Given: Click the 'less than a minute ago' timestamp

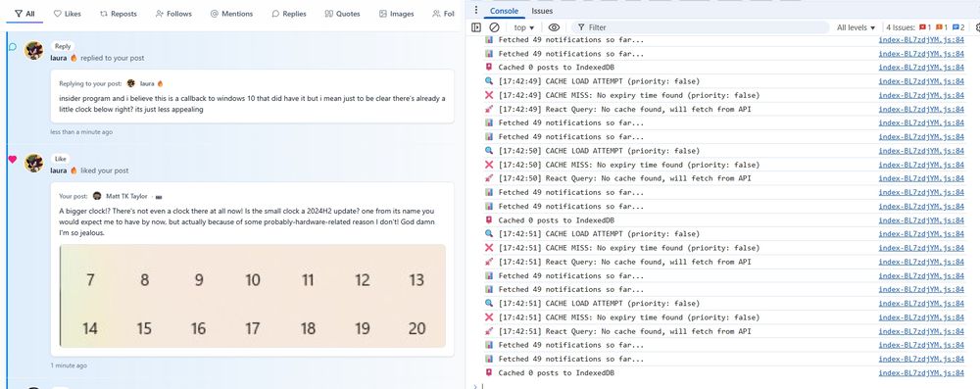Looking at the screenshot, I should tap(82, 132).
